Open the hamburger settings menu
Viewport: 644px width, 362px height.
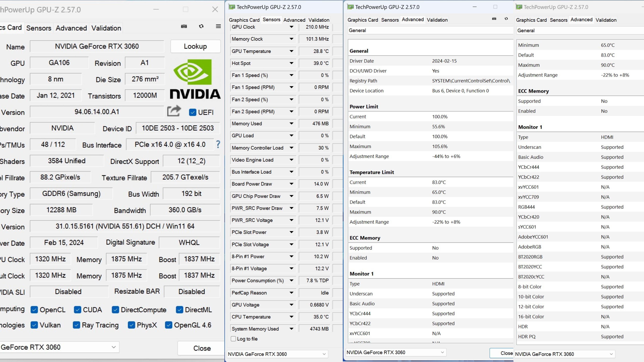point(218,26)
